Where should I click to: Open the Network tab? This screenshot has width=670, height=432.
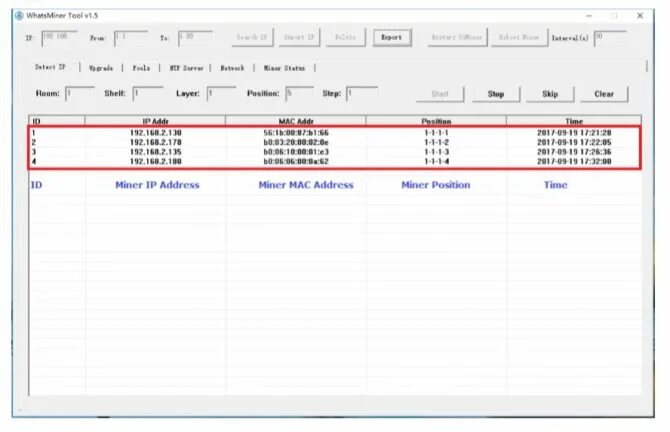[232, 68]
